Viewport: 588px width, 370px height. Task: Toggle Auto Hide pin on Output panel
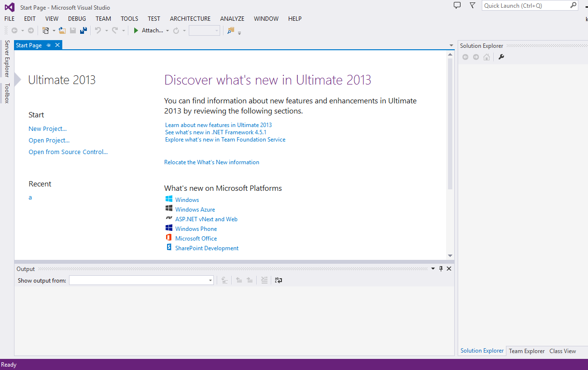441,269
